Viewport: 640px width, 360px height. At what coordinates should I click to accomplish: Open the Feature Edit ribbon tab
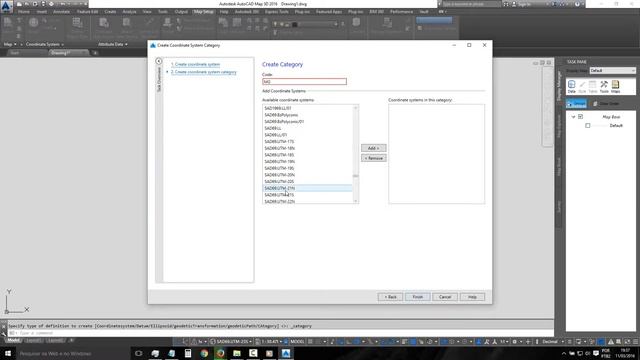coord(87,12)
